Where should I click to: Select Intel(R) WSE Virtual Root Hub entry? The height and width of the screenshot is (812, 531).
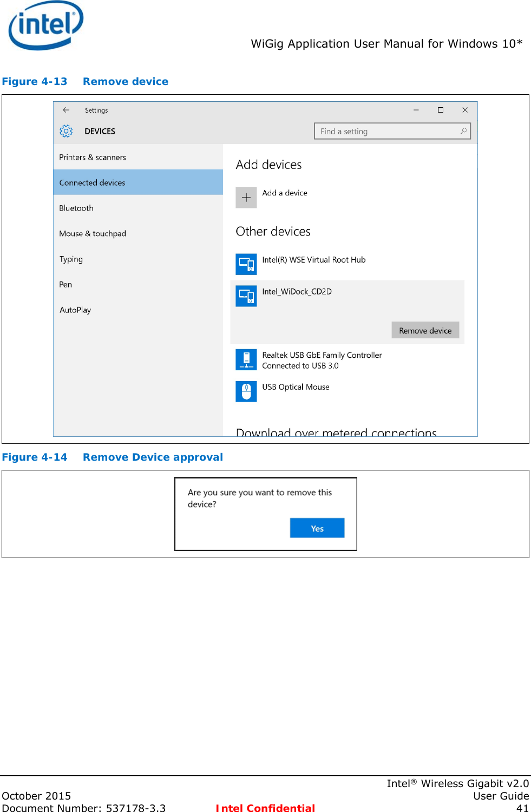[314, 260]
